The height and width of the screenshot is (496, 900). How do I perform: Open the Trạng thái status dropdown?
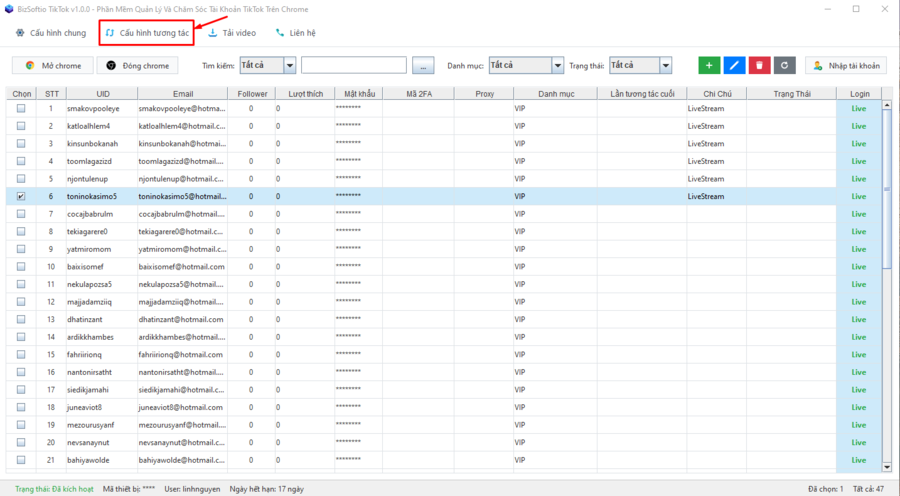[665, 65]
